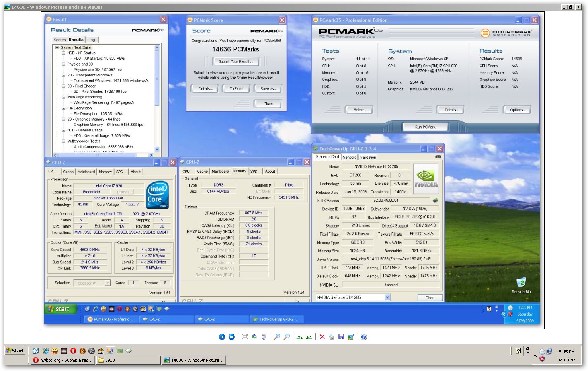Screen dimensions: 588x371
Task: Expand hidden tray icons with double chevron
Action: [535, 355]
